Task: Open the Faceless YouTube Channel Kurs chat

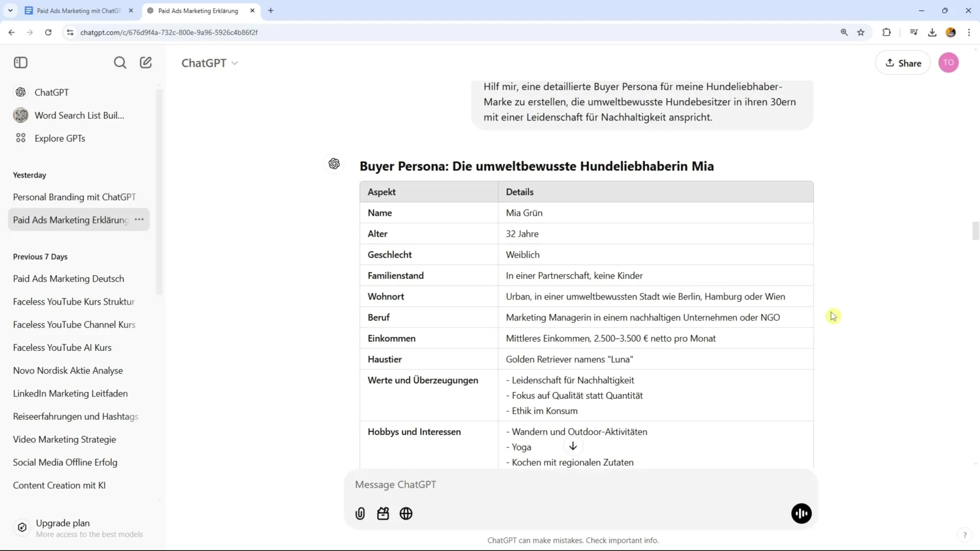Action: click(x=79, y=324)
